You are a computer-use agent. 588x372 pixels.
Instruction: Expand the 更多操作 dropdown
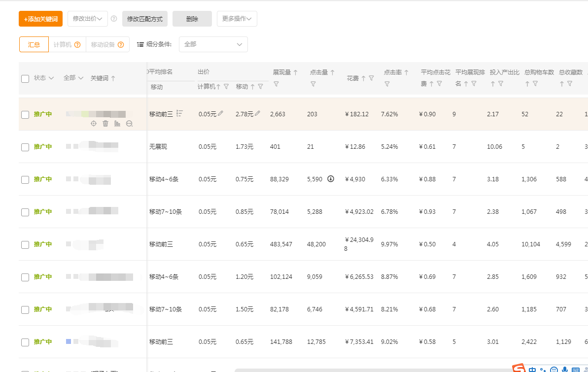click(237, 19)
